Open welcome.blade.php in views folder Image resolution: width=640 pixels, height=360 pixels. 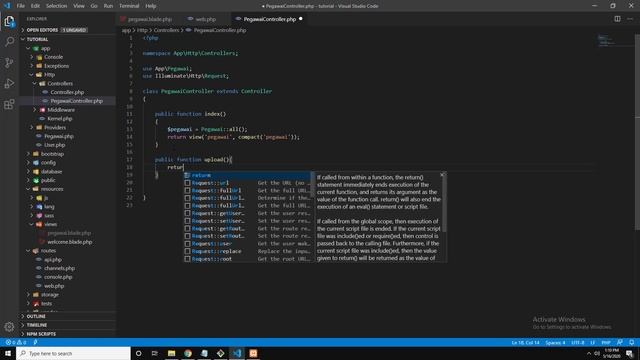[69, 242]
